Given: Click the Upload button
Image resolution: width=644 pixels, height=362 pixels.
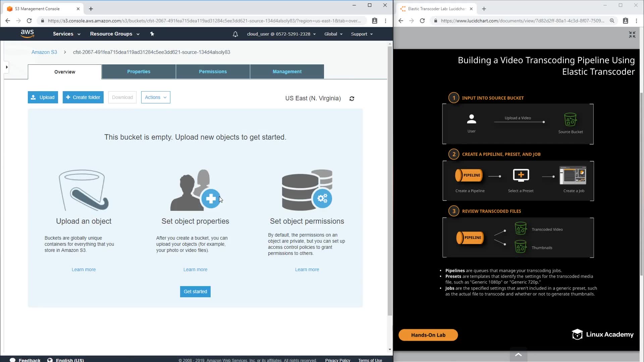Looking at the screenshot, I should [43, 97].
